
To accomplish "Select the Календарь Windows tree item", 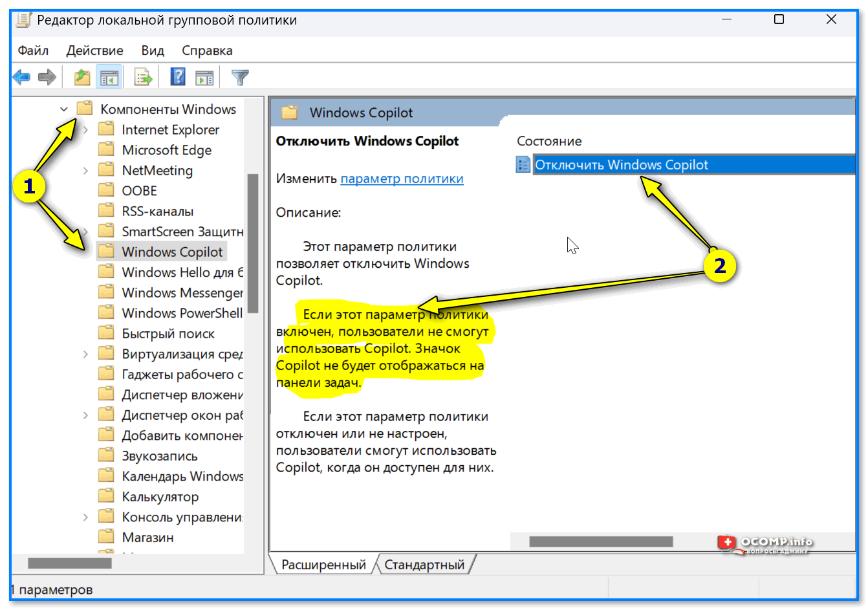I will click(182, 476).
